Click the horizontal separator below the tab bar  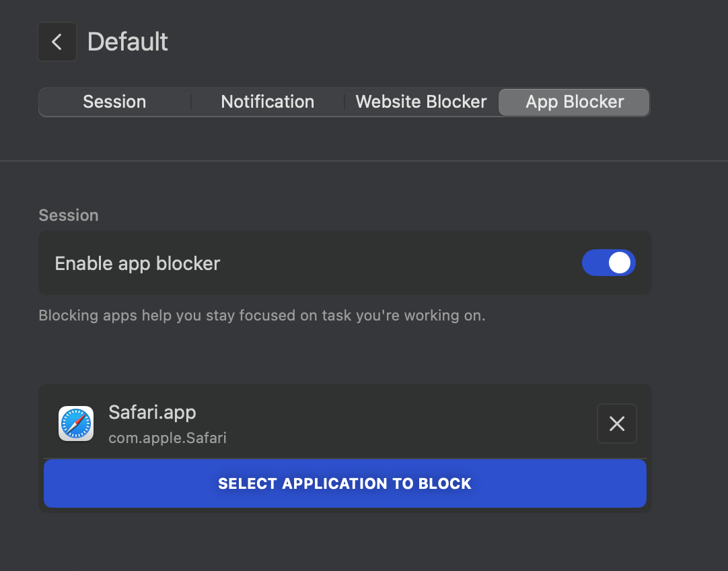(363, 161)
